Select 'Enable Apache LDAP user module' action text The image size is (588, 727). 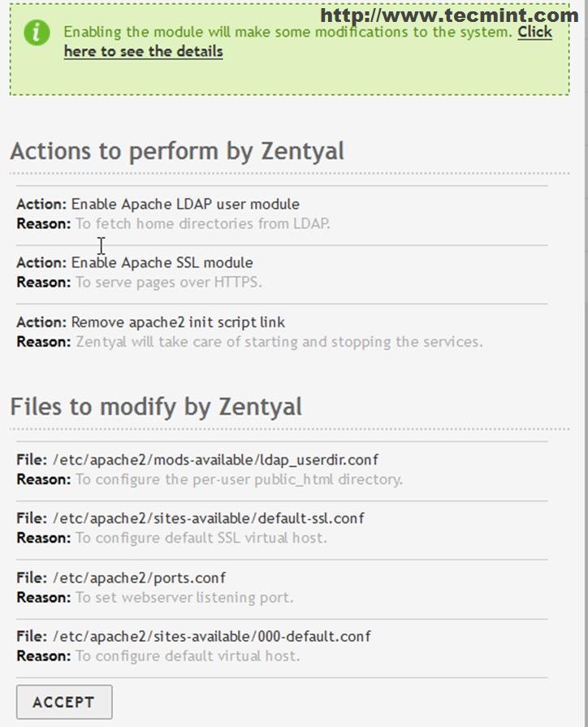[185, 204]
